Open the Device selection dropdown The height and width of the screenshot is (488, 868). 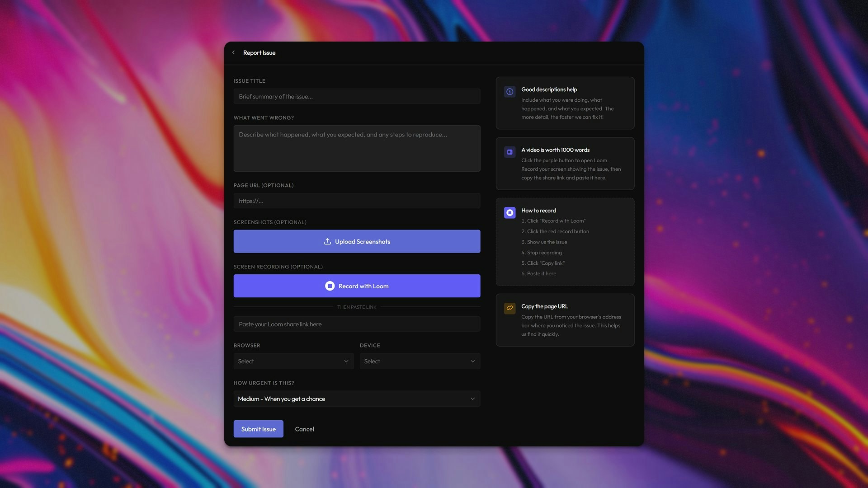pyautogui.click(x=420, y=361)
